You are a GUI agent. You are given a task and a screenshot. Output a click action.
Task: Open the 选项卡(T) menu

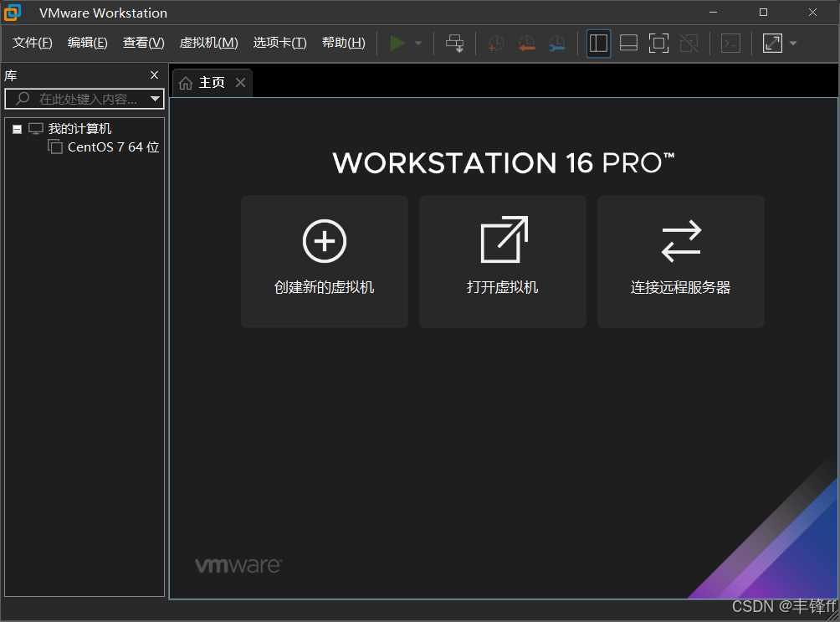[279, 43]
